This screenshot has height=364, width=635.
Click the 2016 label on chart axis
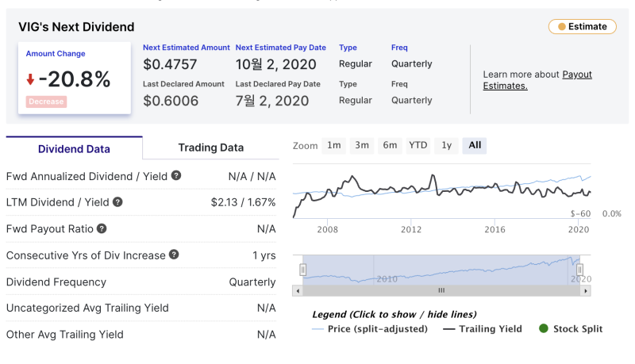tap(495, 229)
